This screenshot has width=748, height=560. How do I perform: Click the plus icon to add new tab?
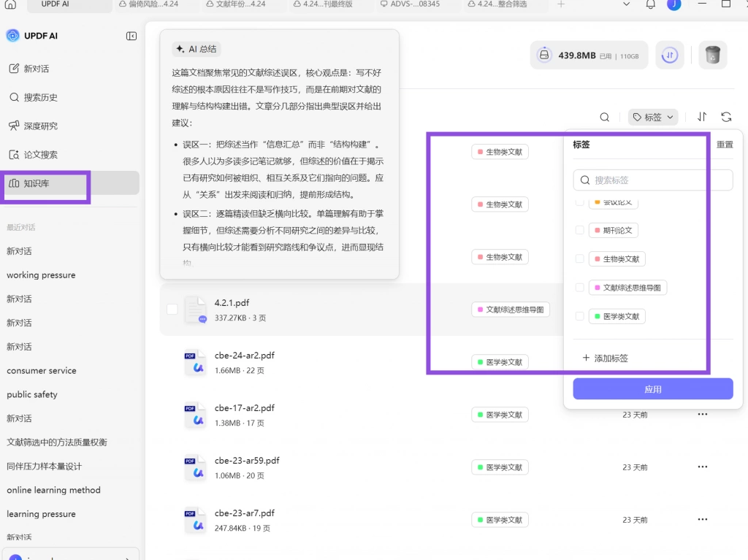561,4
